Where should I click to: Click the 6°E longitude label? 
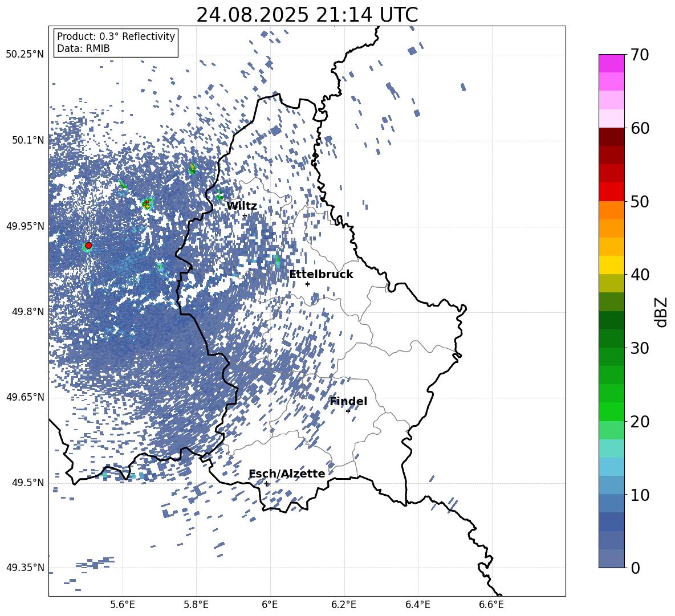point(270,605)
